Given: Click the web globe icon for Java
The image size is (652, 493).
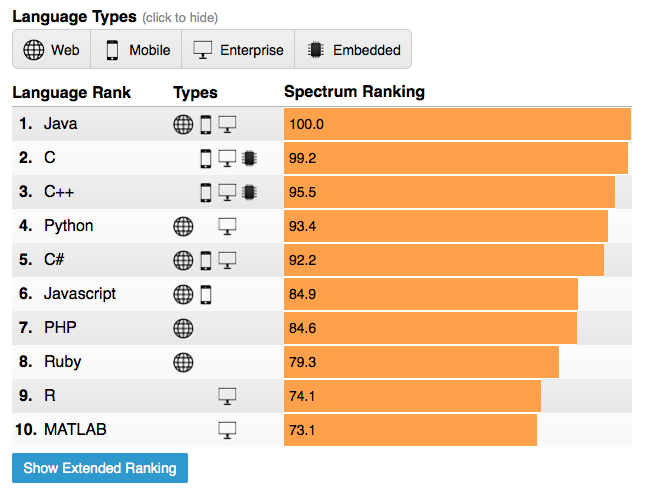Looking at the screenshot, I should (x=183, y=124).
